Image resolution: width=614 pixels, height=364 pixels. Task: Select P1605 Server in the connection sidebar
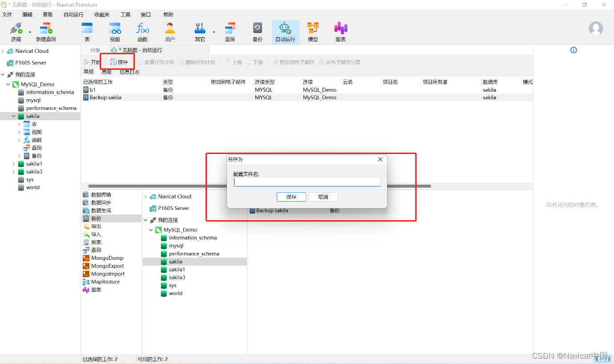pos(31,63)
